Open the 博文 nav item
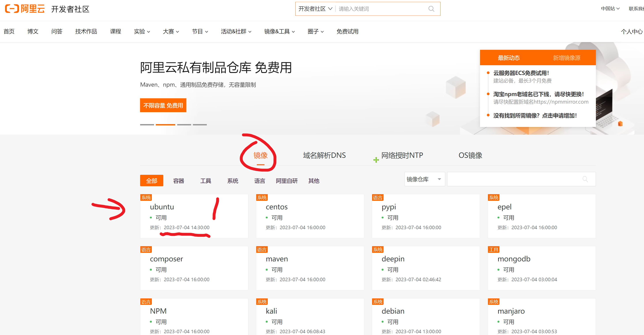Viewport: 644px width, 335px height. [33, 32]
